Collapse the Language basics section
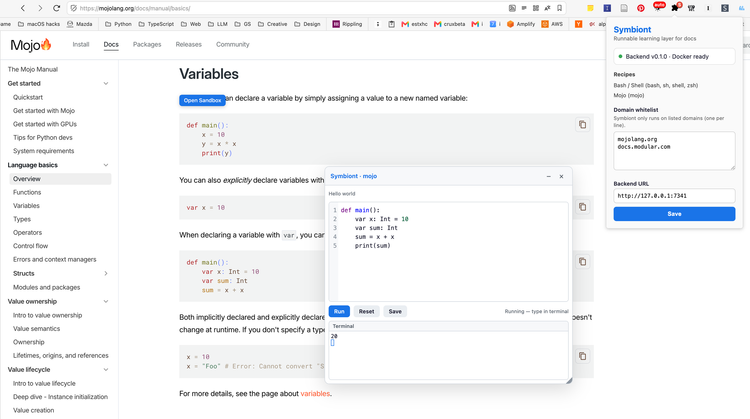 [106, 165]
